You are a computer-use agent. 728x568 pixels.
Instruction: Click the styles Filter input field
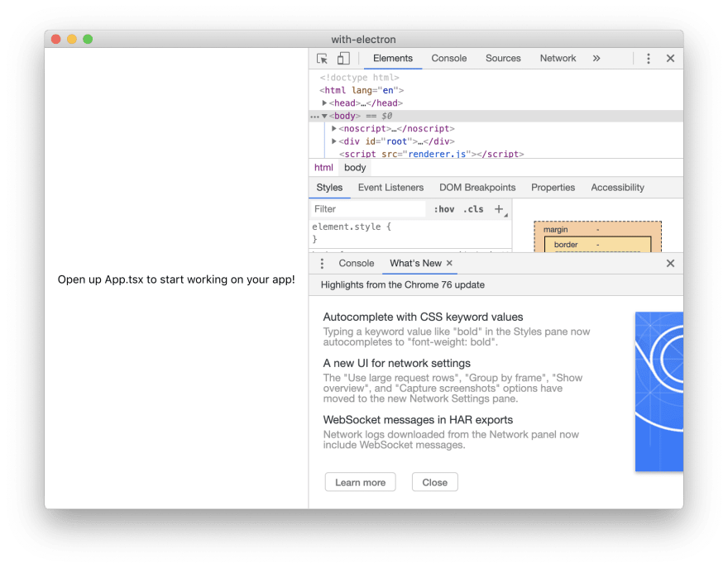coord(367,209)
